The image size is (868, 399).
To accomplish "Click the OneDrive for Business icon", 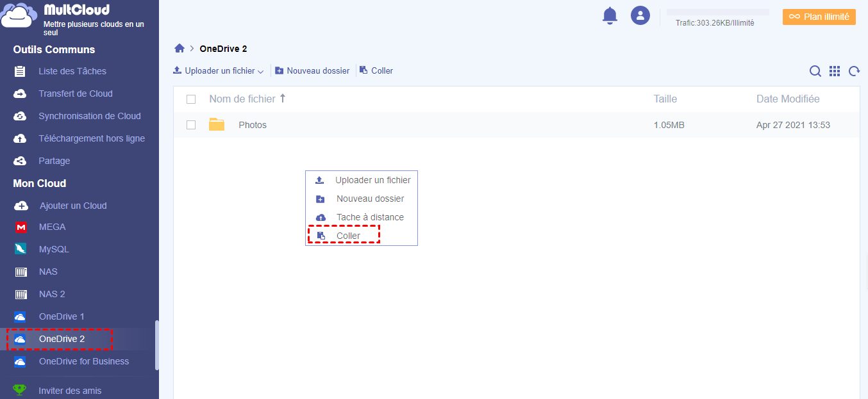I will [x=20, y=361].
